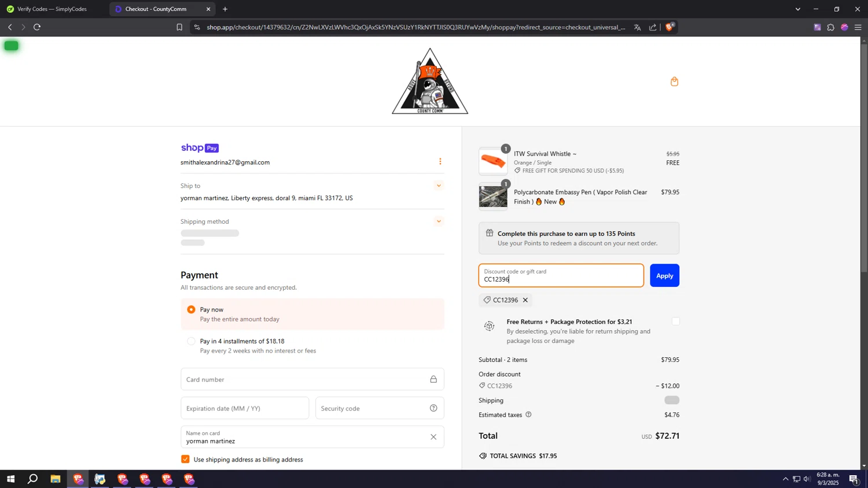
Task: Focus the Security code field
Action: tap(380, 408)
